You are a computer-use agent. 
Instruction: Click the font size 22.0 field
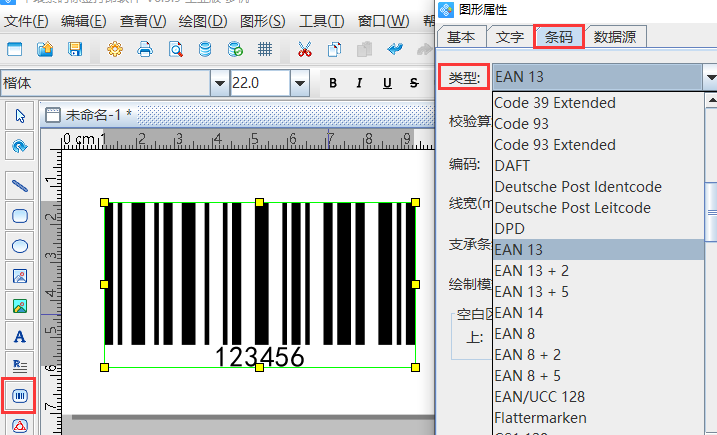click(260, 83)
